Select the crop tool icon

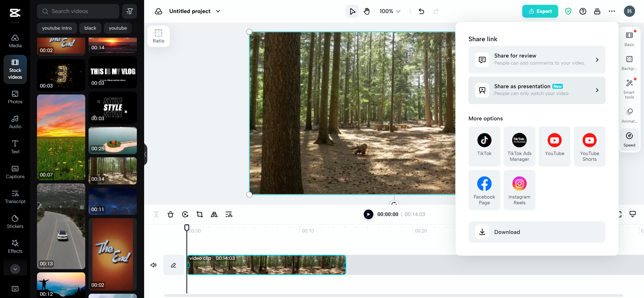tap(200, 214)
